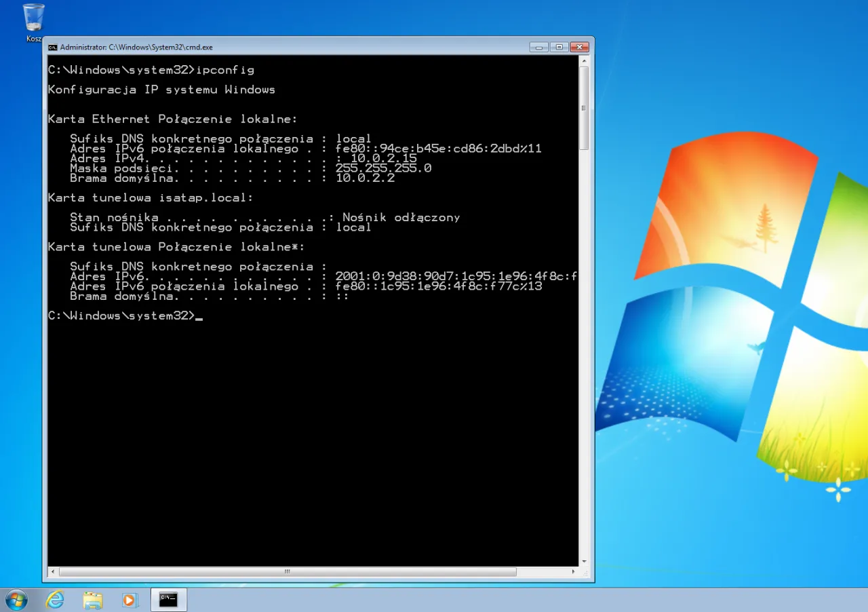This screenshot has height=612, width=868.
Task: Place cursor at the blinking command prompt
Action: pyautogui.click(x=201, y=315)
